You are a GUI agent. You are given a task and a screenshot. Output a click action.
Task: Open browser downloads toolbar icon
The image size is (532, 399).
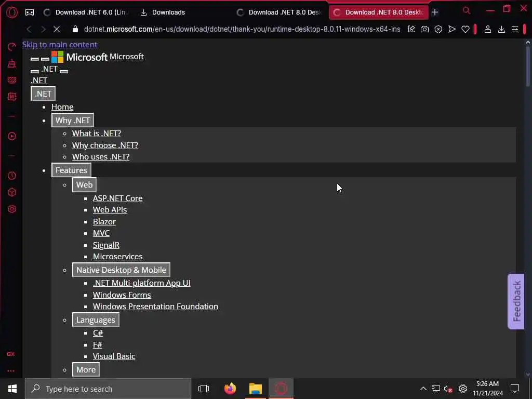501,30
